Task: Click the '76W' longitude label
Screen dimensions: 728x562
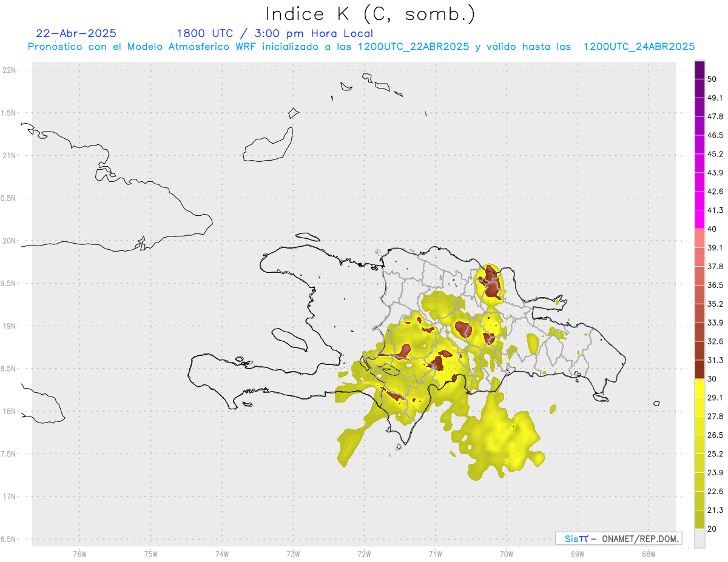Action: [x=79, y=554]
